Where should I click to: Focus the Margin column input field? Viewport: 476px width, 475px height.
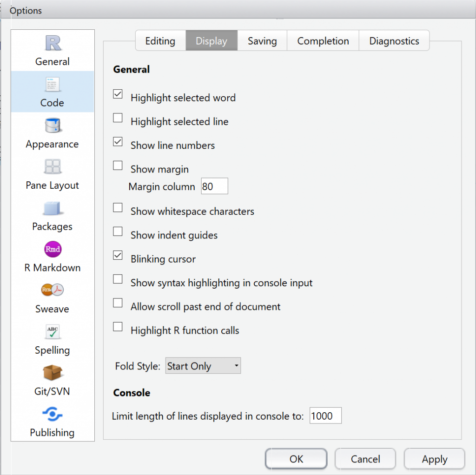pyautogui.click(x=215, y=186)
